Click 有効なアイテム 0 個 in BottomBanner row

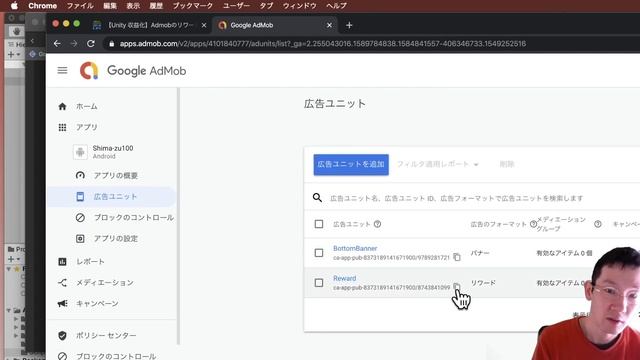tap(564, 253)
